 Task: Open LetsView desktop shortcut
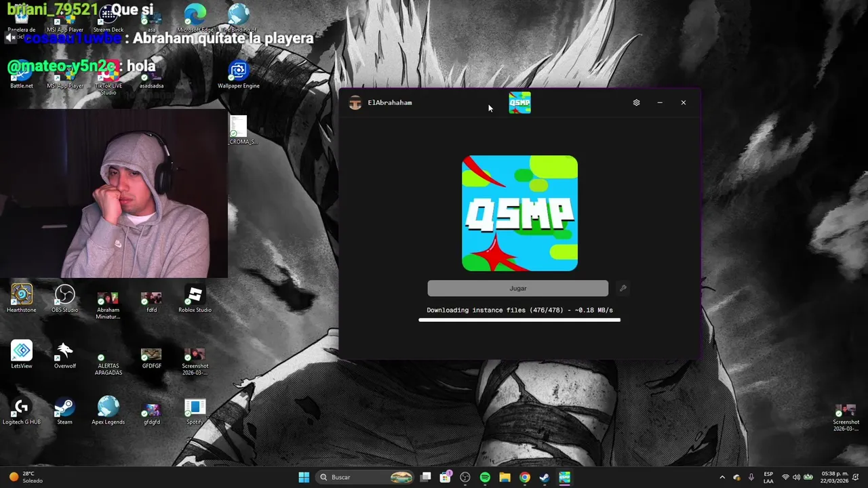point(22,355)
